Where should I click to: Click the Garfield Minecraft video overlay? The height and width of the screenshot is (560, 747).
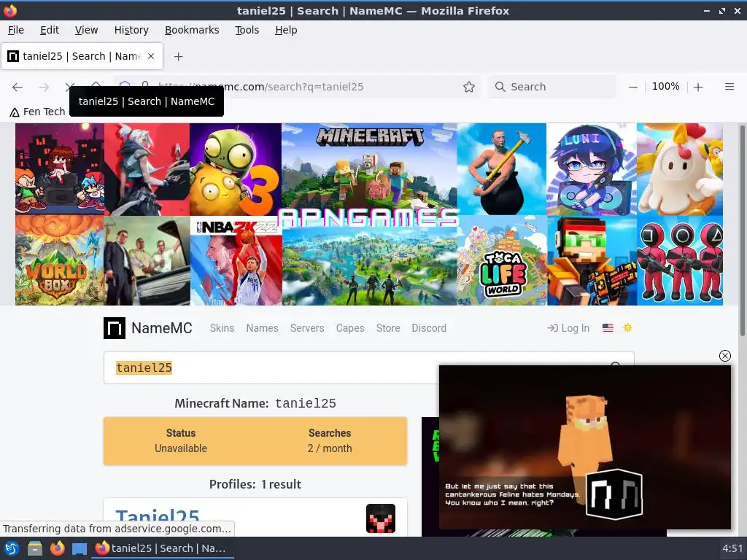(584, 447)
